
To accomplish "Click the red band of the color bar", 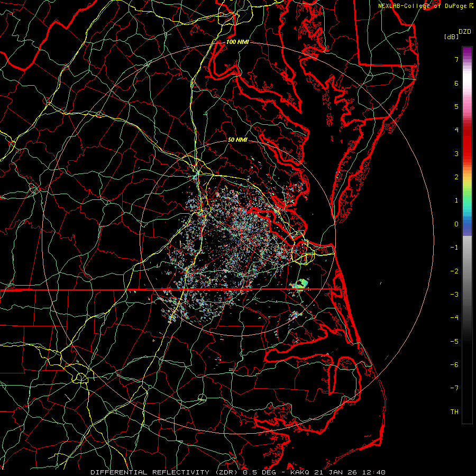I will [467, 143].
